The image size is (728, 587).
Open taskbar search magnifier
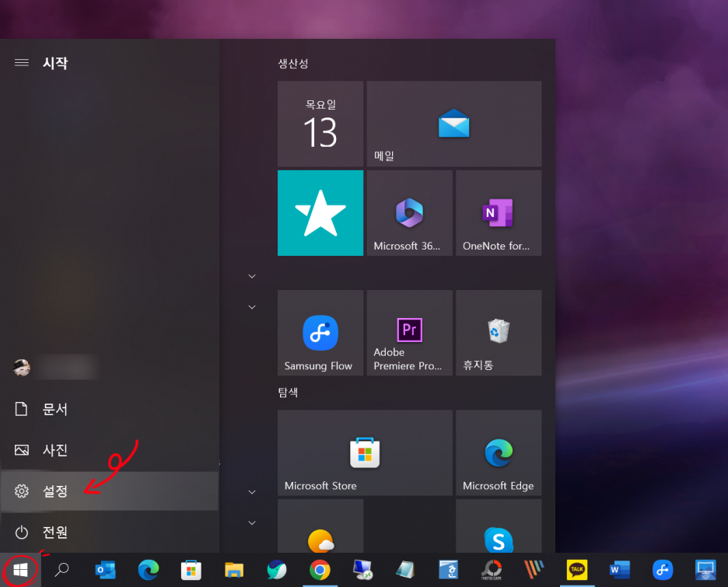(61, 570)
